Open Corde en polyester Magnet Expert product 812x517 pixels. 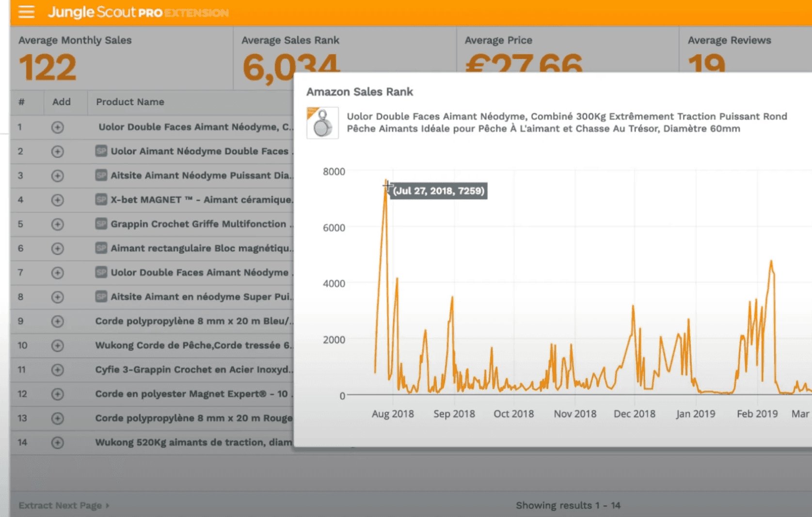click(x=194, y=393)
